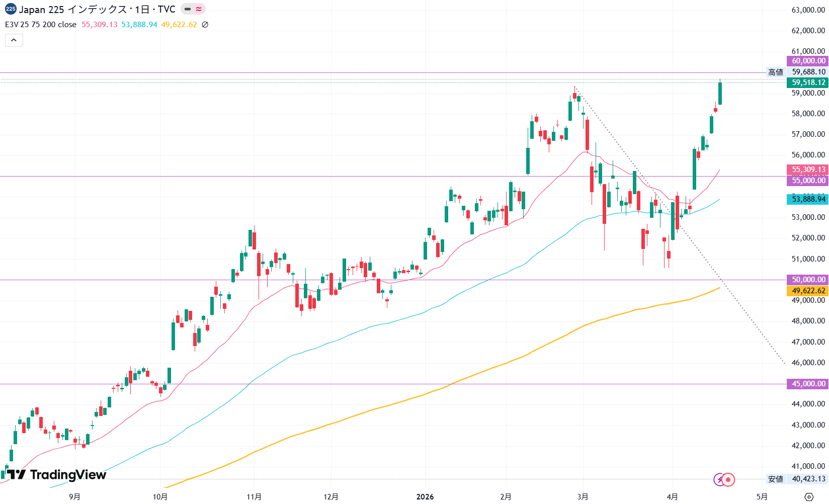Click the green 59,518.12 current price label
Image resolution: width=829 pixels, height=504 pixels.
807,82
